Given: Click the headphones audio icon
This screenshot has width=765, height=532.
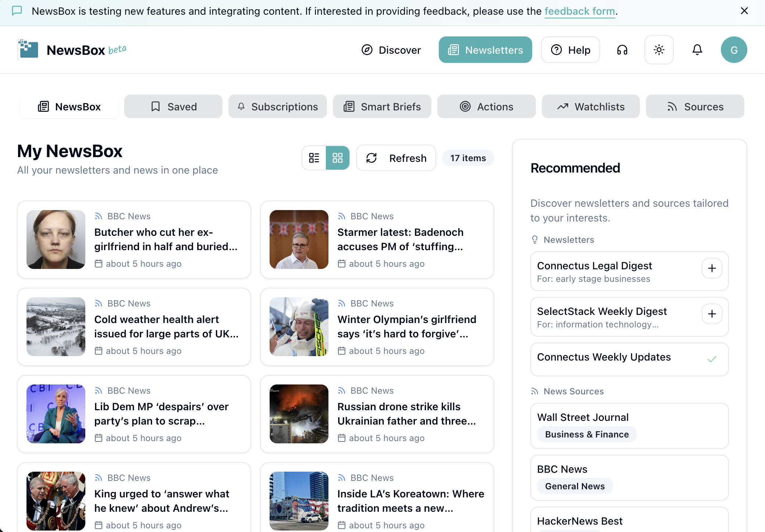Looking at the screenshot, I should pos(622,50).
